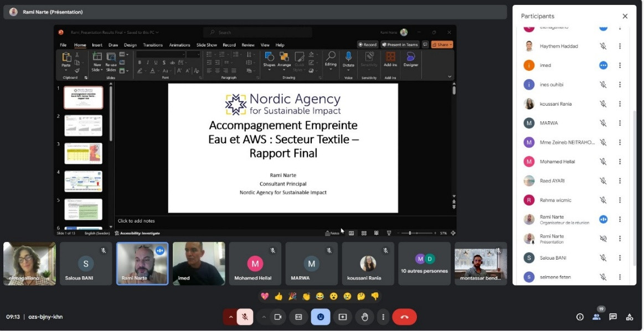
Task: Open the Slide Show ribbon tab
Action: pyautogui.click(x=207, y=45)
